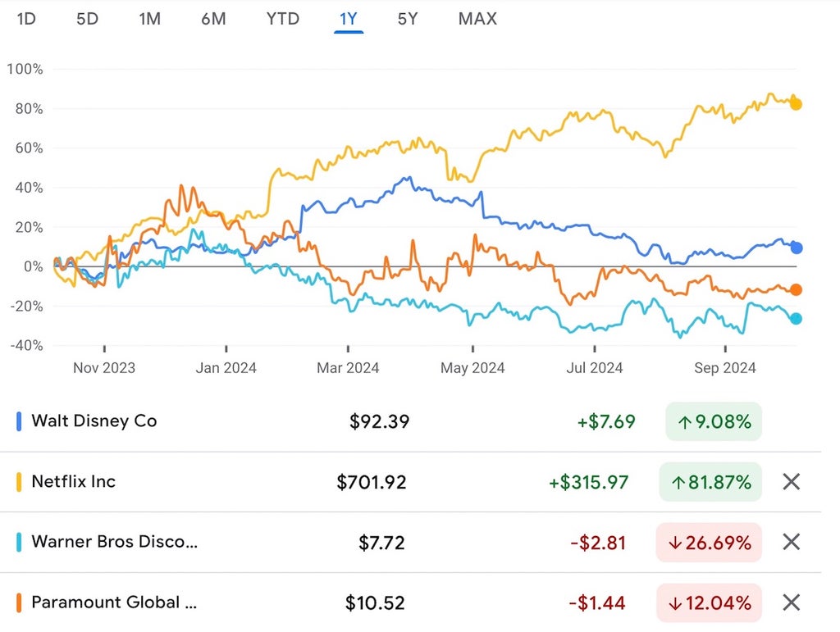The width and height of the screenshot is (840, 632).
Task: Open the Paramount Global stock row
Action: (x=410, y=602)
